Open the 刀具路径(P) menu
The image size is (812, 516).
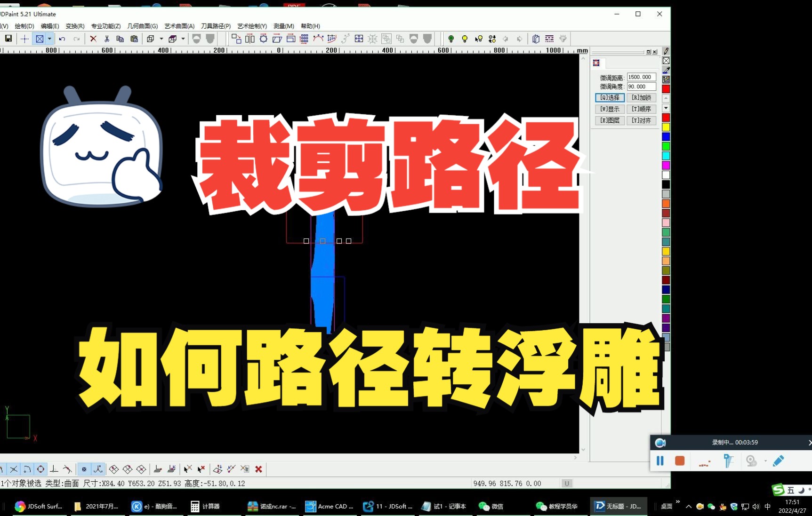tap(216, 26)
